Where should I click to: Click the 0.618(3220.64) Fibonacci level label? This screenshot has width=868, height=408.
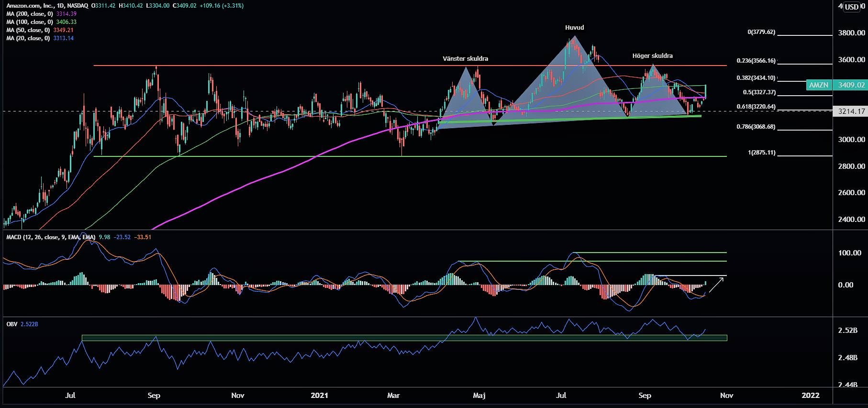tap(756, 107)
